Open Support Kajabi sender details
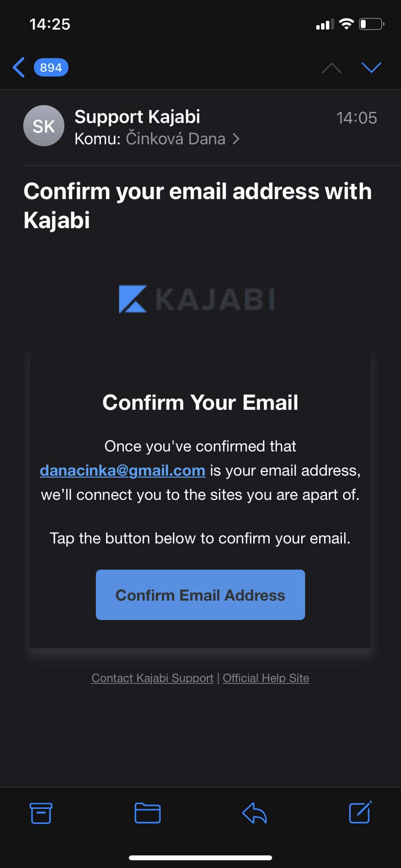 coord(138,117)
